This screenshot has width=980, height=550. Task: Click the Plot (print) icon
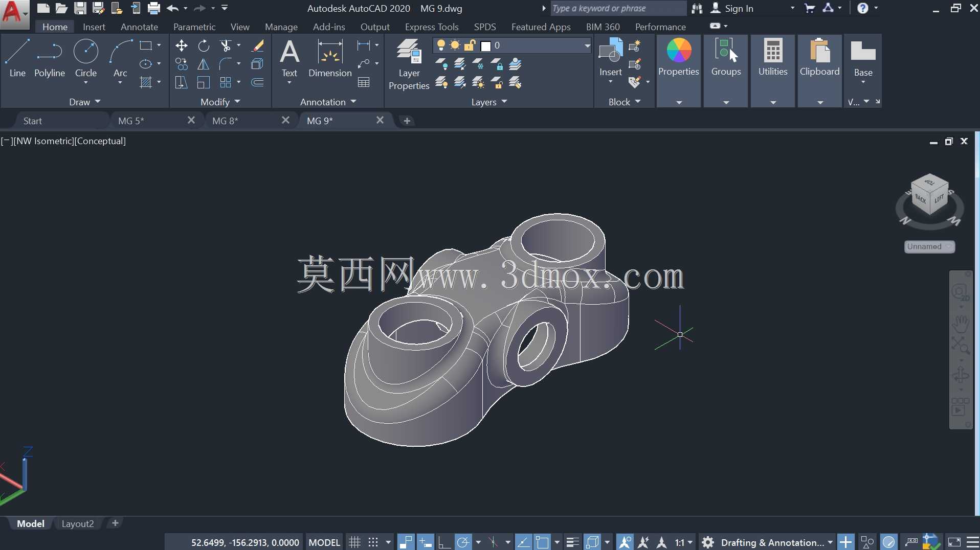point(154,8)
